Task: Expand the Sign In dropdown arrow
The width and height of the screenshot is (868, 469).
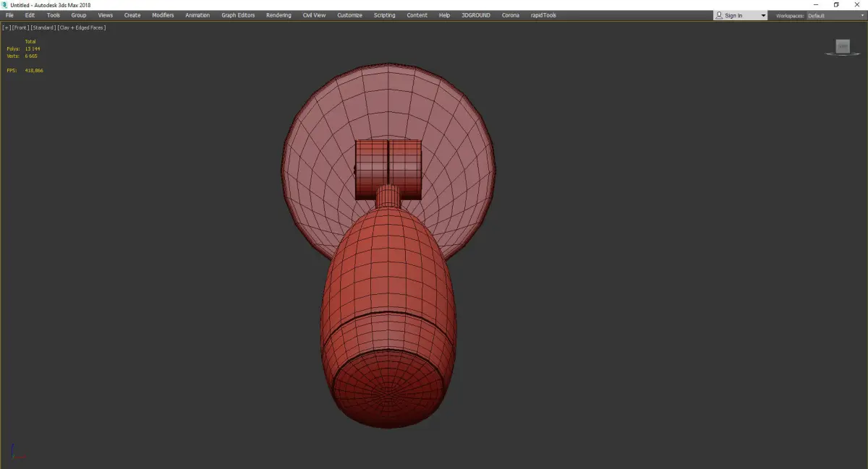Action: coord(763,15)
